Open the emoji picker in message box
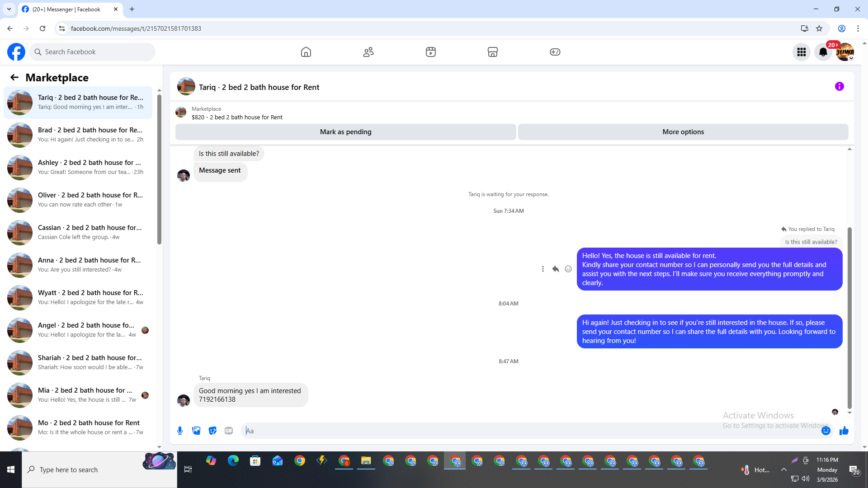868x488 pixels. tap(826, 431)
